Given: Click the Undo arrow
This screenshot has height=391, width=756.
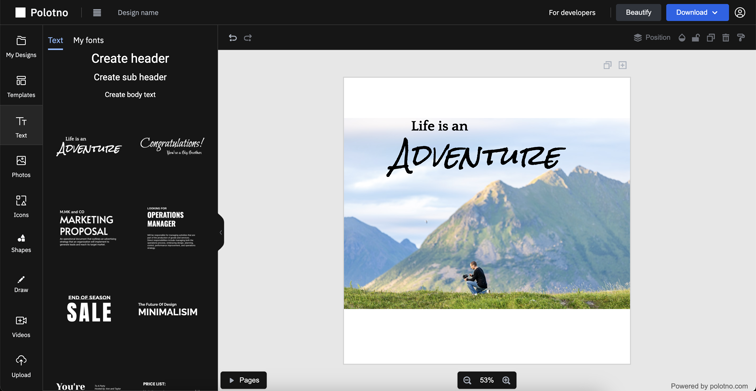Looking at the screenshot, I should [x=233, y=38].
